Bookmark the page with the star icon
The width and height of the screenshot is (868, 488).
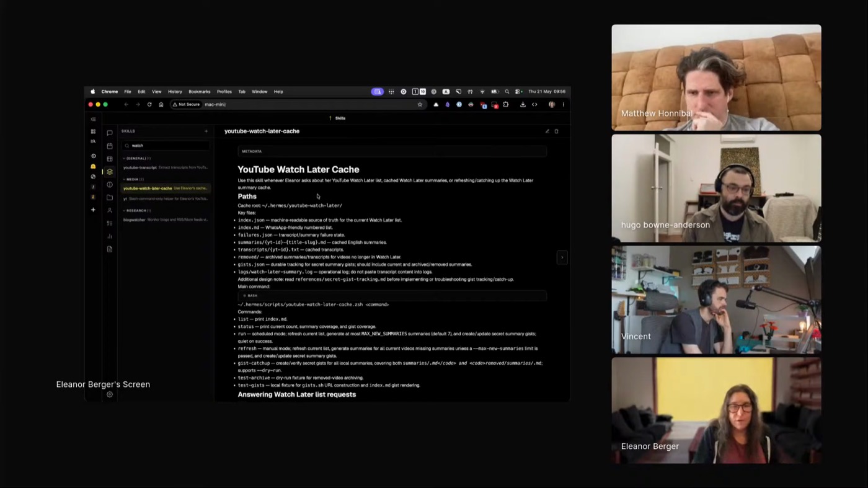[420, 104]
